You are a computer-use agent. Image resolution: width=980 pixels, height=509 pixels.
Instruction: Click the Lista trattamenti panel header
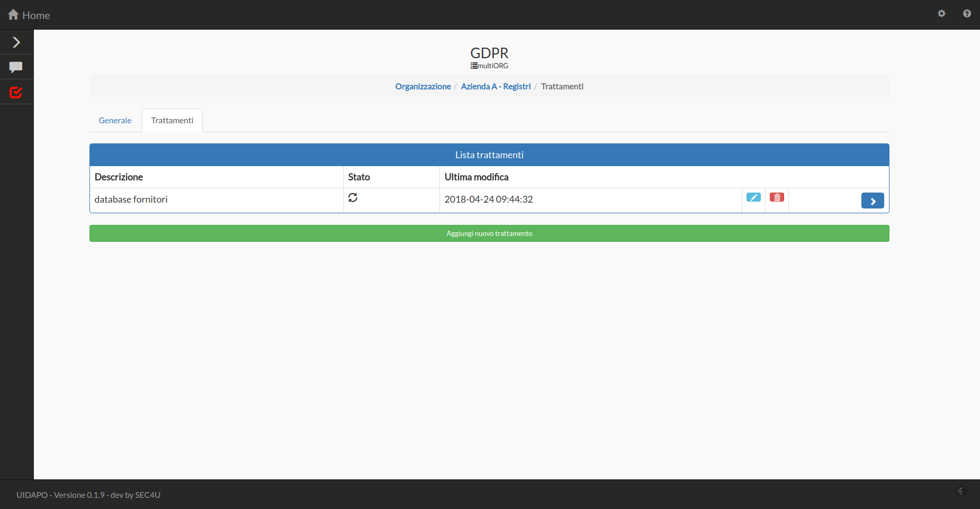tap(489, 155)
